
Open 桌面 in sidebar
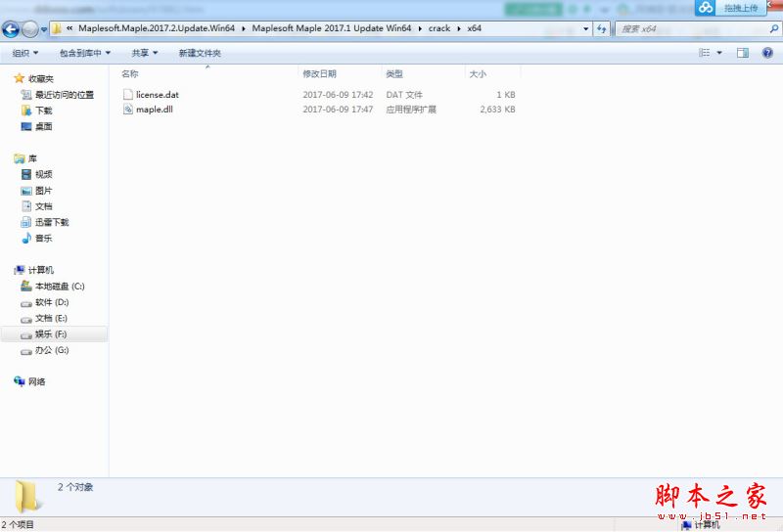tap(43, 126)
